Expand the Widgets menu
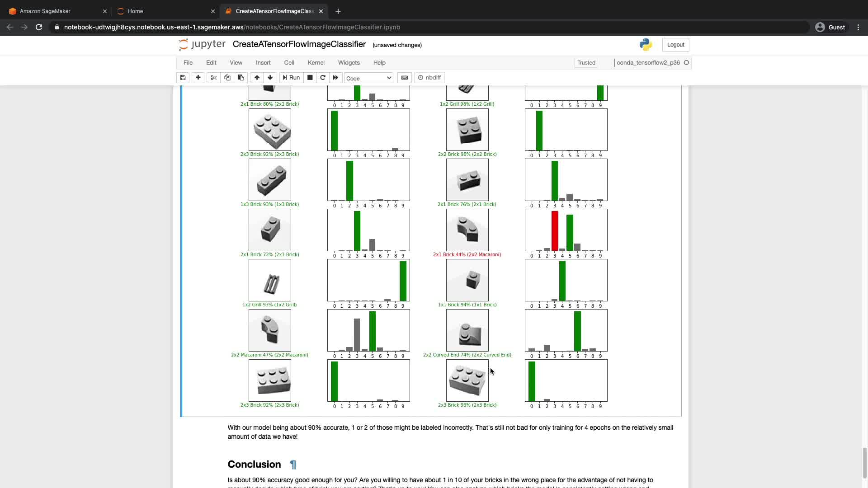Viewport: 868px width, 488px height. tap(349, 63)
